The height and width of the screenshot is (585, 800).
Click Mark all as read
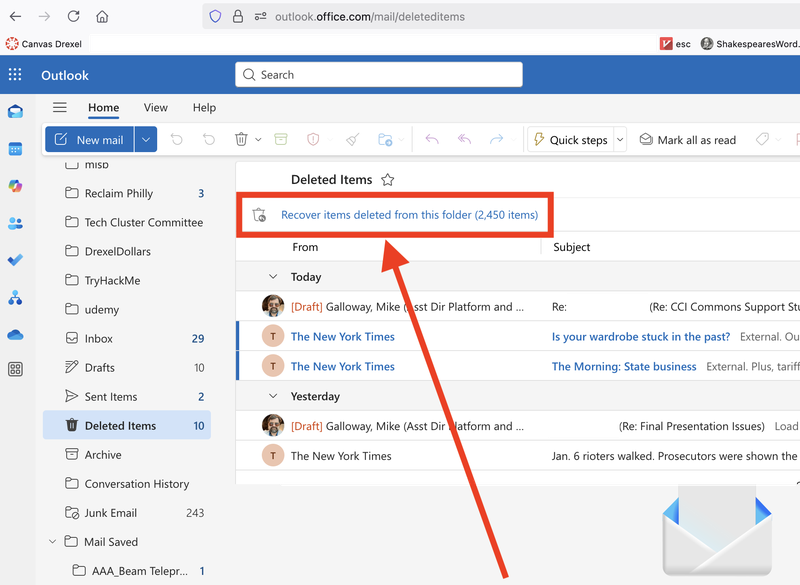coord(688,140)
